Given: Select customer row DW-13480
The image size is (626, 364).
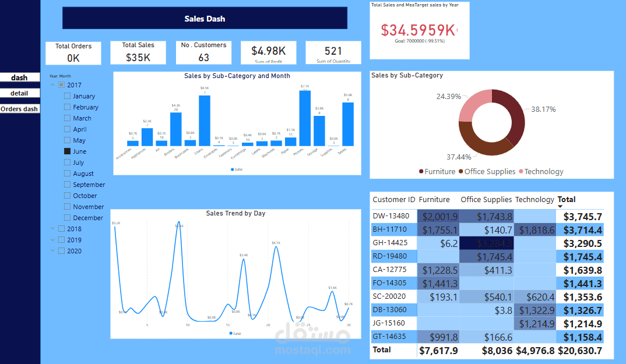Looking at the screenshot, I should (x=487, y=216).
